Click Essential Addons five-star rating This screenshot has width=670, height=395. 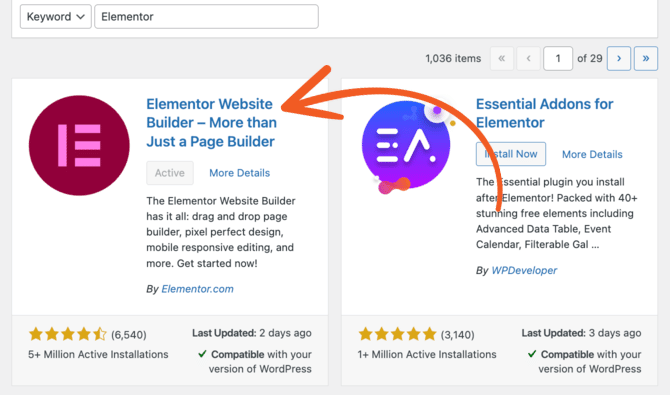pos(397,334)
